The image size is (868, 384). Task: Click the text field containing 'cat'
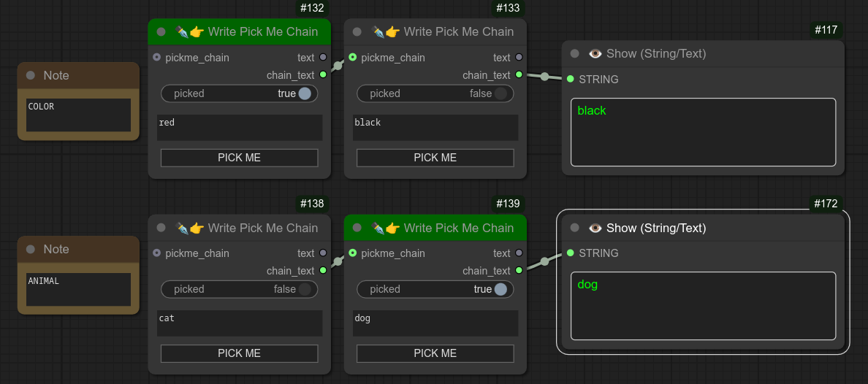(x=239, y=323)
